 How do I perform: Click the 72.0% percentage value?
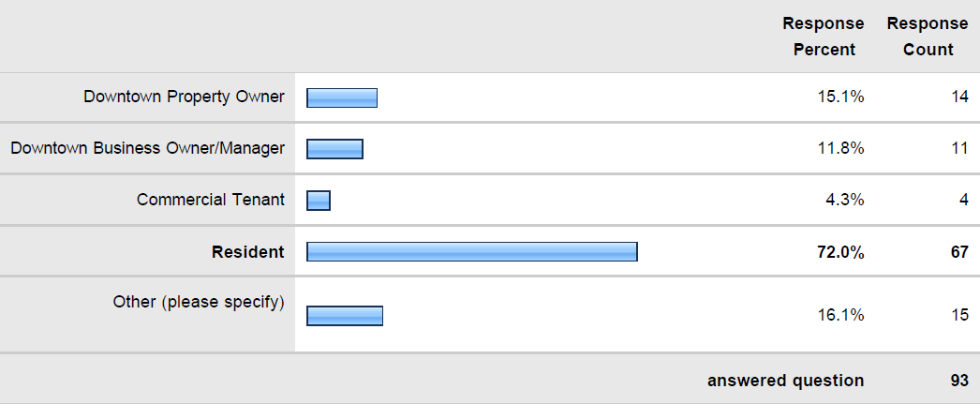click(840, 252)
